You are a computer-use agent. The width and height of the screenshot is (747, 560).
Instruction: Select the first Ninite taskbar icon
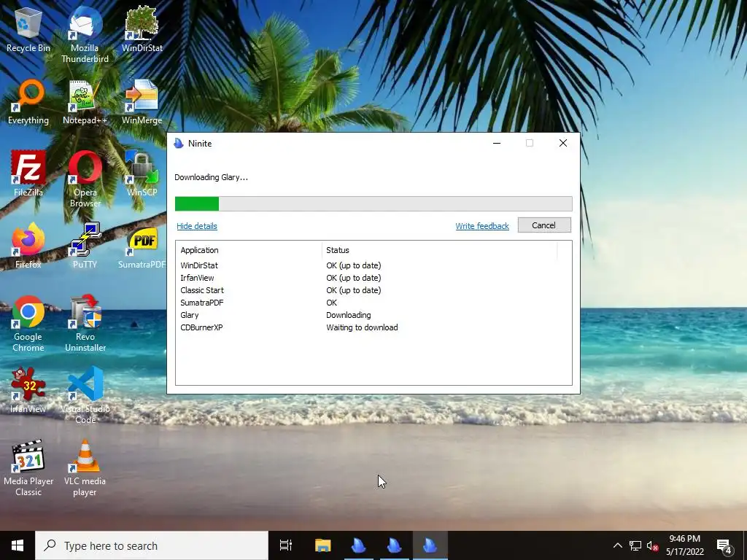click(358, 545)
